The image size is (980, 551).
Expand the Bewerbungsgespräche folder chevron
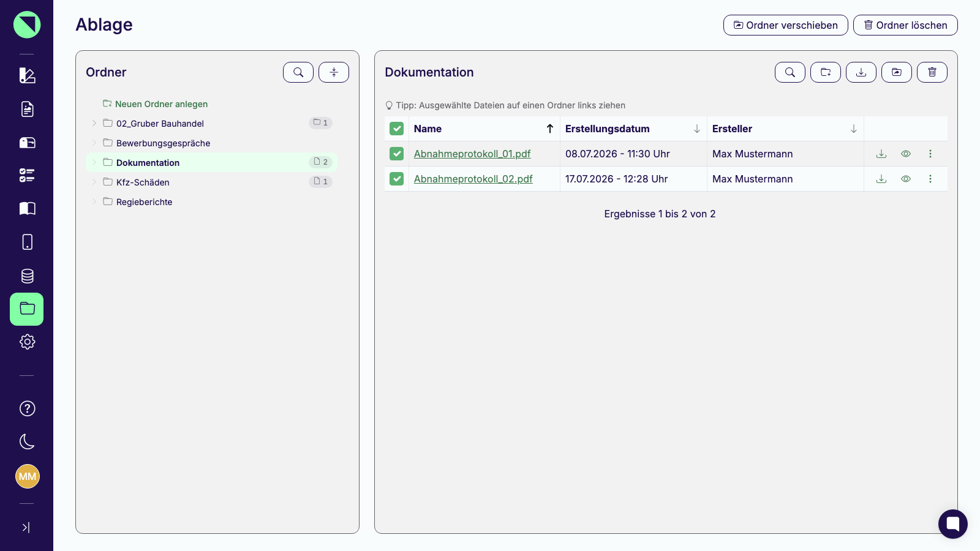(94, 143)
